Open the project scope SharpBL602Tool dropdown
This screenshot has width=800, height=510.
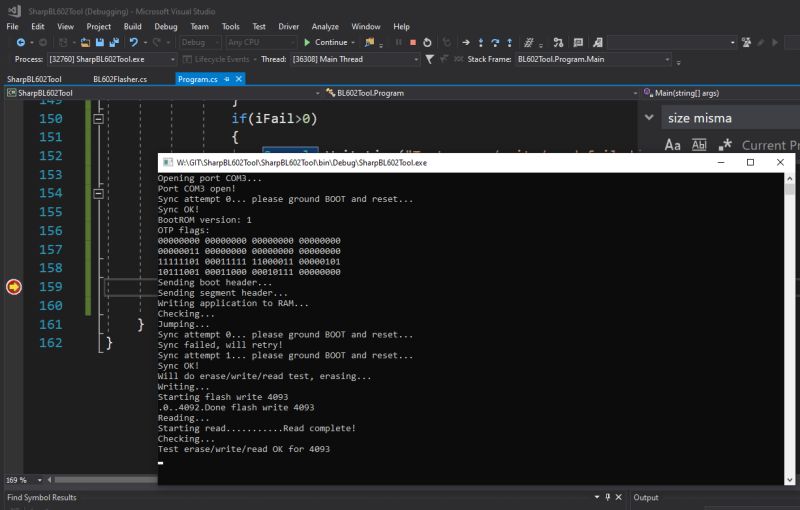pos(317,93)
